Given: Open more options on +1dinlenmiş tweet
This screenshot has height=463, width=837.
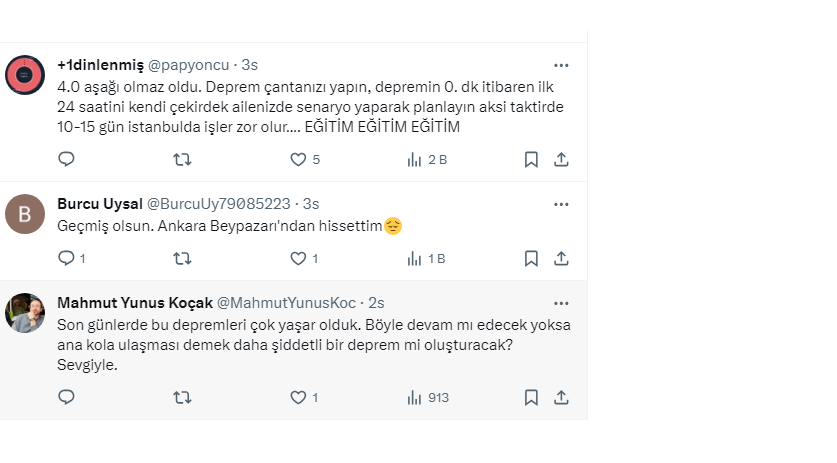Looking at the screenshot, I should (561, 65).
